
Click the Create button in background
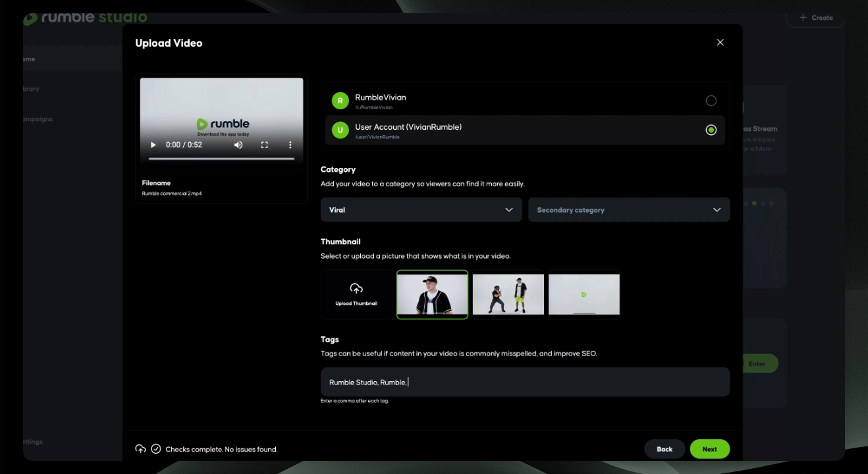pos(815,18)
